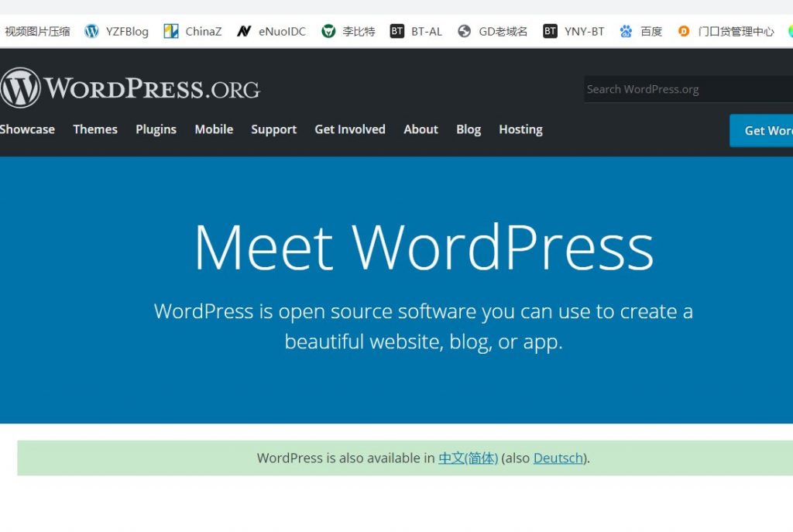The width and height of the screenshot is (793, 532).
Task: Go to the Themes page
Action: click(95, 129)
